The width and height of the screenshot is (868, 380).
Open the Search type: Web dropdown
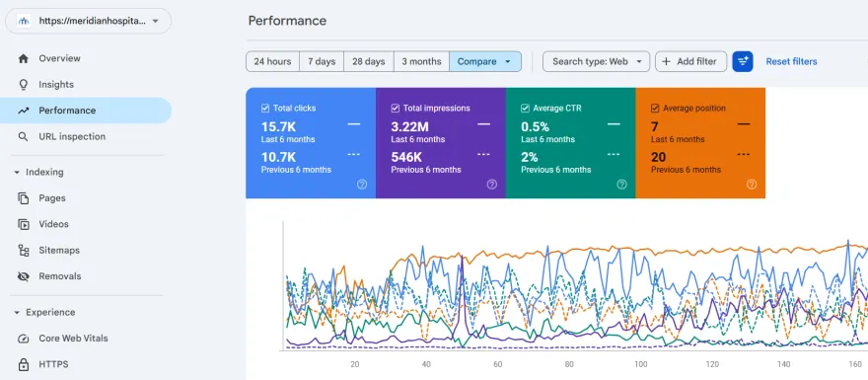(596, 61)
